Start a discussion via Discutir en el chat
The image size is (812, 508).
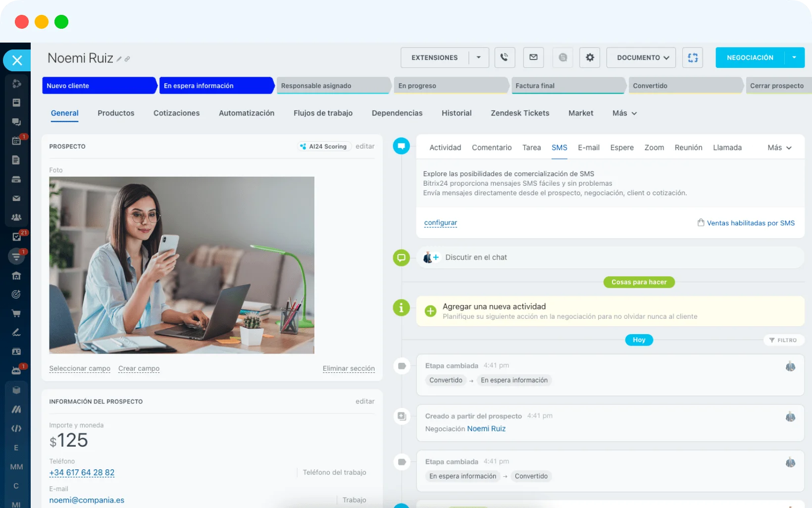475,257
